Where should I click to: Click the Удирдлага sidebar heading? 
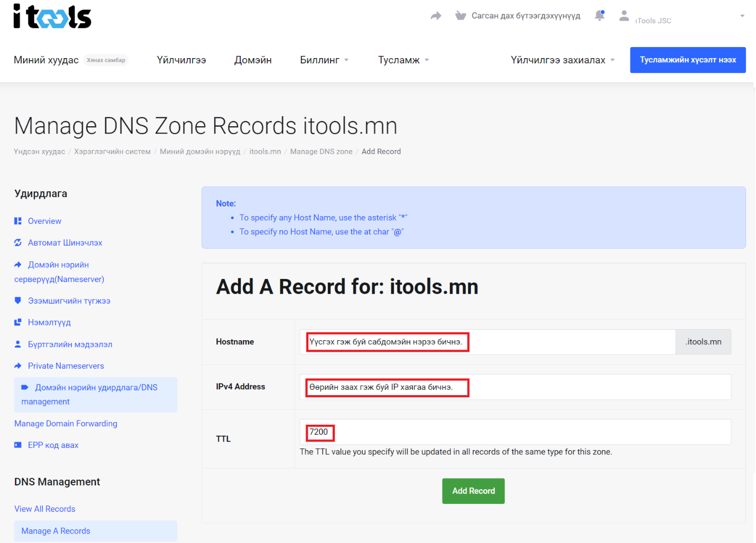click(x=41, y=193)
